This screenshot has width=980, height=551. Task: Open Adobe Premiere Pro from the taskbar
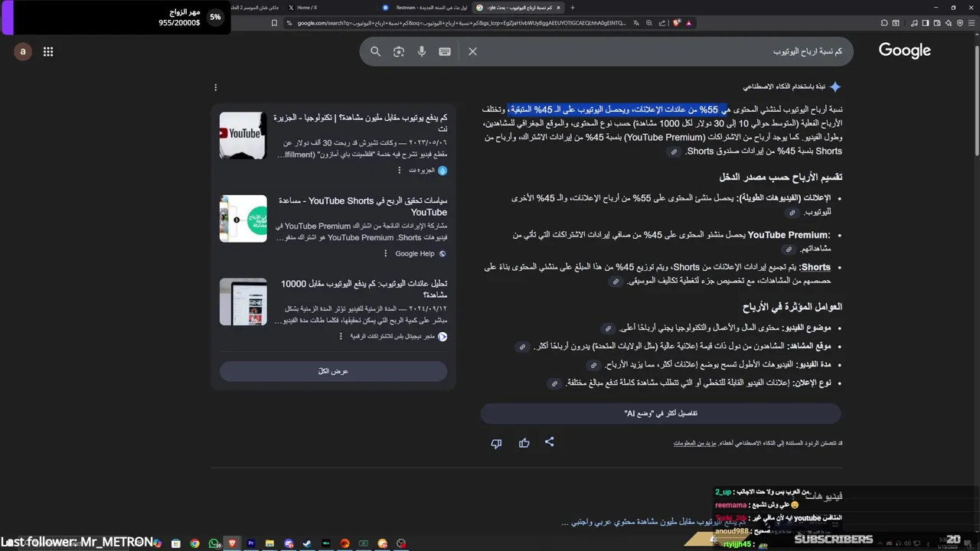[x=251, y=543]
